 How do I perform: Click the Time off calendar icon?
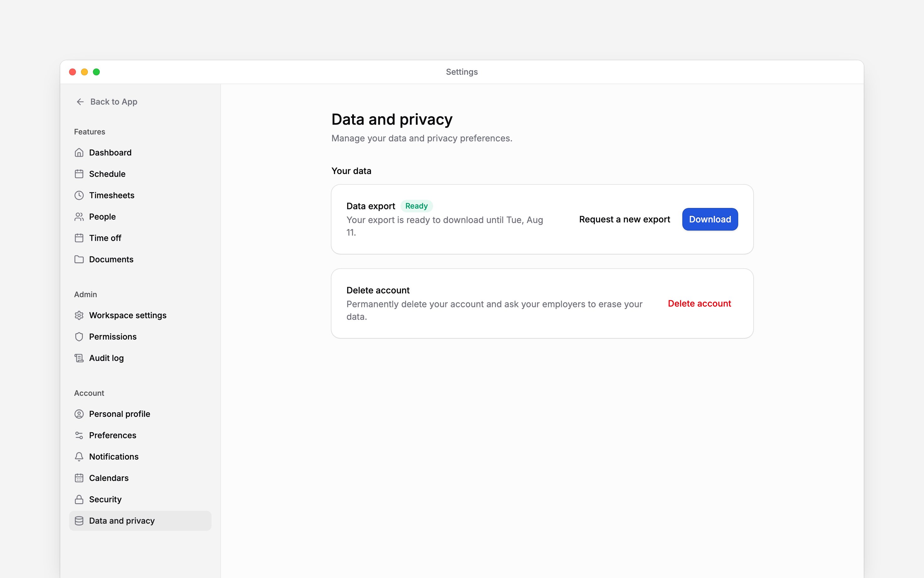(79, 238)
